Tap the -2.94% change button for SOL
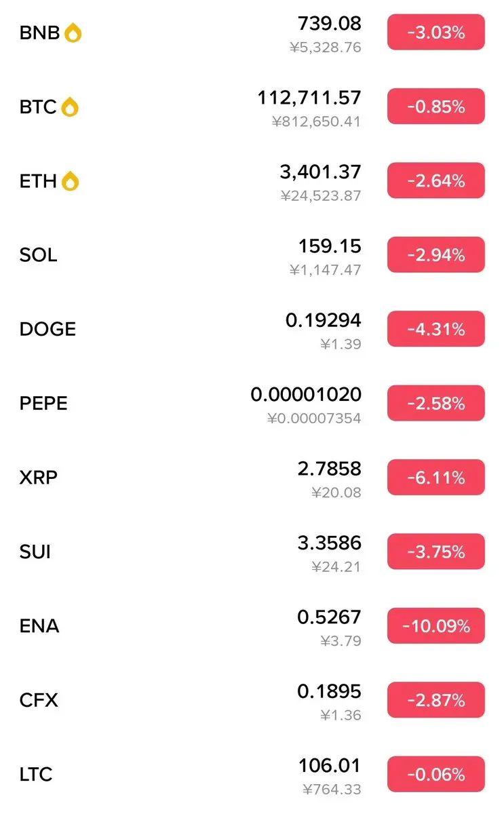The width and height of the screenshot is (504, 814). point(436,255)
